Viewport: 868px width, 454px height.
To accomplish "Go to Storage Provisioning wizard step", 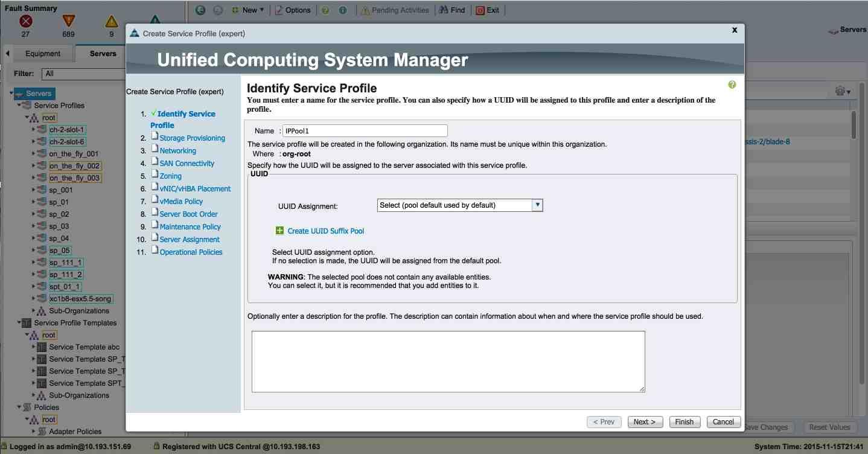I will pyautogui.click(x=192, y=138).
